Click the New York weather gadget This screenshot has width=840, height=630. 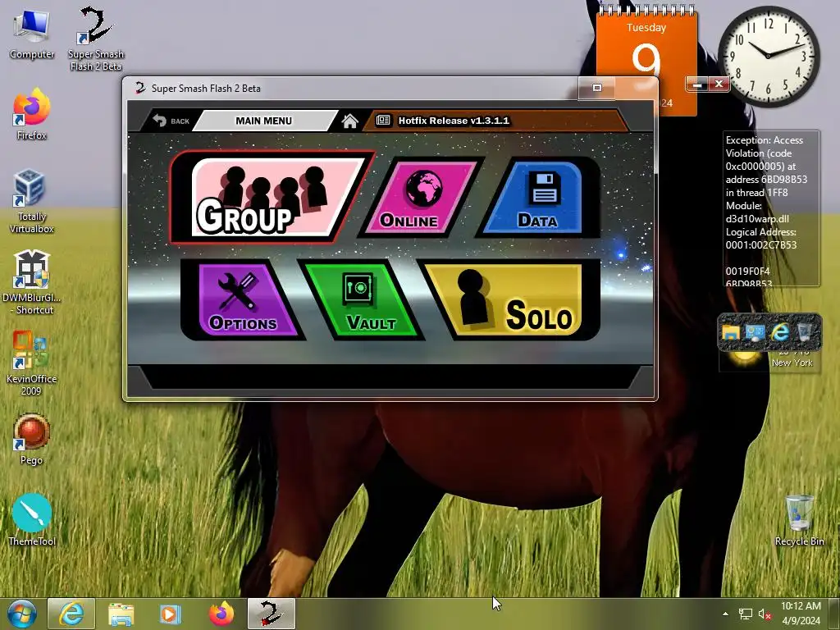[x=769, y=361]
